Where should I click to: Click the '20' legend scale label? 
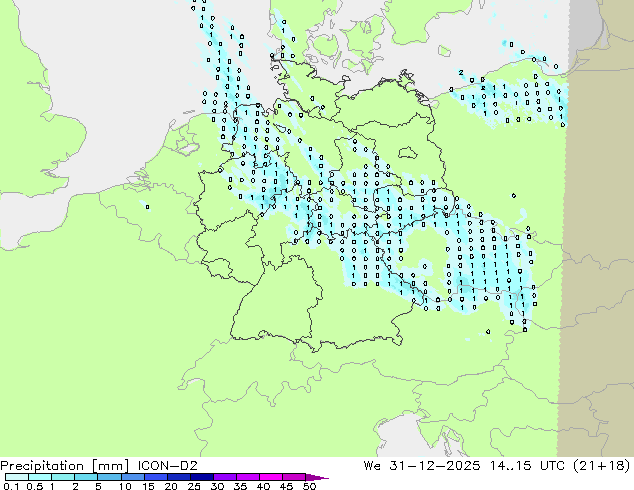pos(171,486)
